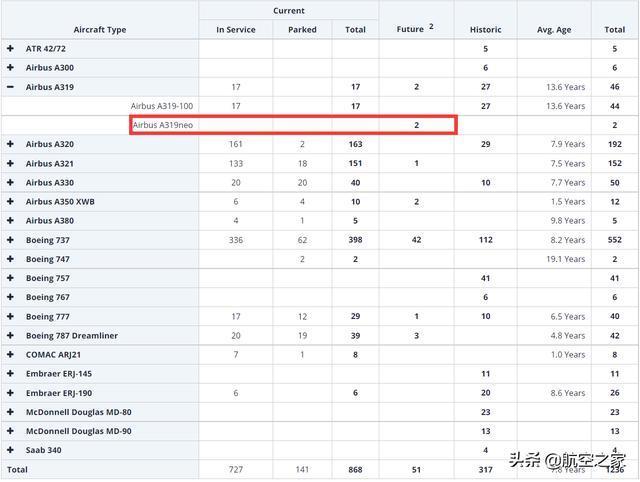Click Boeing 737 total value 552
The width and height of the screenshot is (640, 482).
tap(615, 240)
